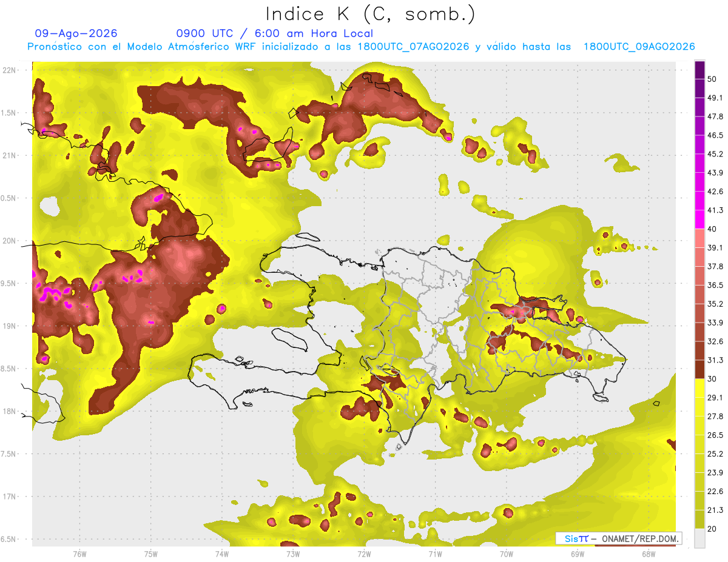This screenshot has width=728, height=562.
Task: Click the '40' color scale value
Action: 713,229
